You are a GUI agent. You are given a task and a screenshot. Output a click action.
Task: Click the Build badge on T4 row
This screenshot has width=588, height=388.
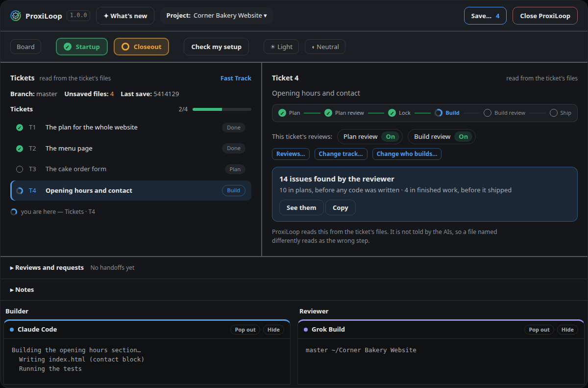click(x=234, y=191)
